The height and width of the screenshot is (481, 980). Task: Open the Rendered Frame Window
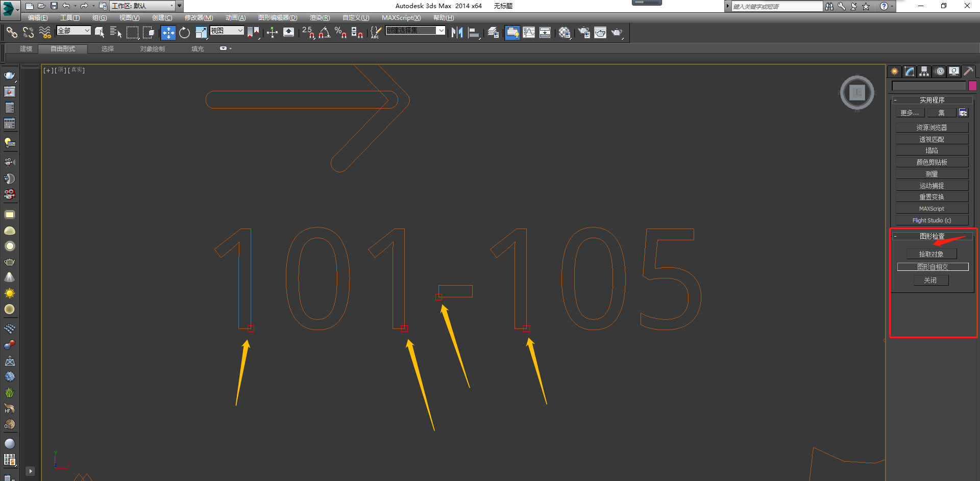coord(600,33)
